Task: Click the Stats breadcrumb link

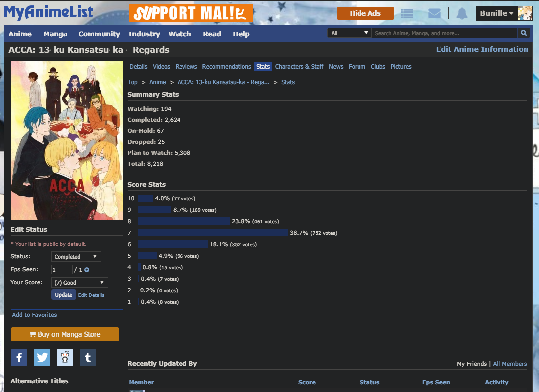Action: click(288, 82)
